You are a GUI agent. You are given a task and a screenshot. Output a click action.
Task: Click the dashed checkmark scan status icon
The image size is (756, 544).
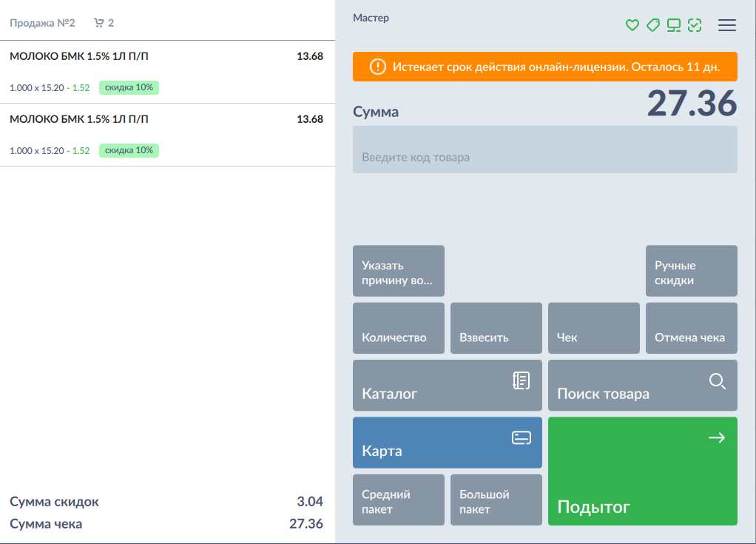(694, 25)
